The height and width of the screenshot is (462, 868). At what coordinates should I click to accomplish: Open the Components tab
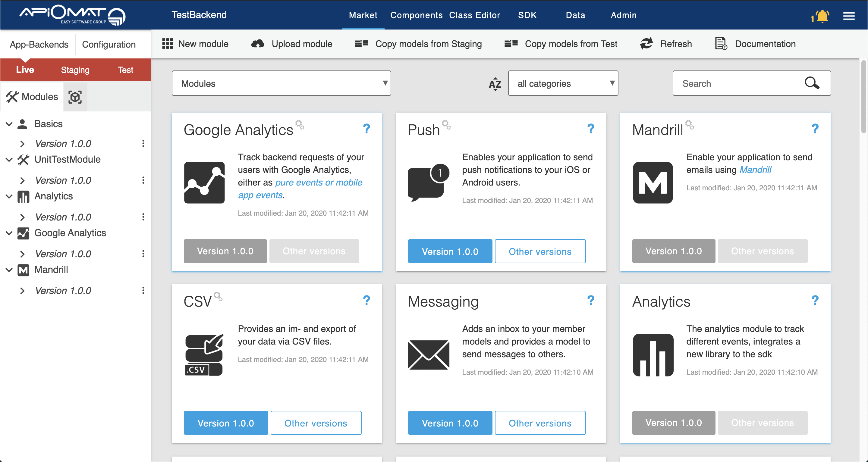[416, 15]
